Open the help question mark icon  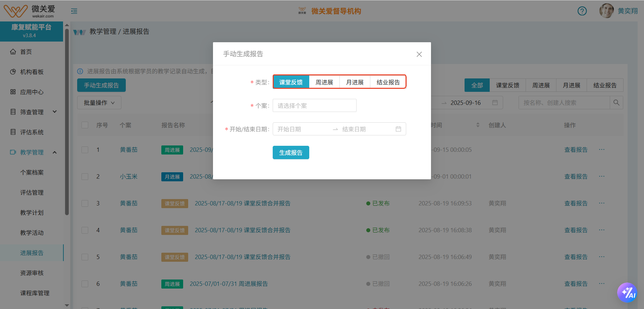582,11
